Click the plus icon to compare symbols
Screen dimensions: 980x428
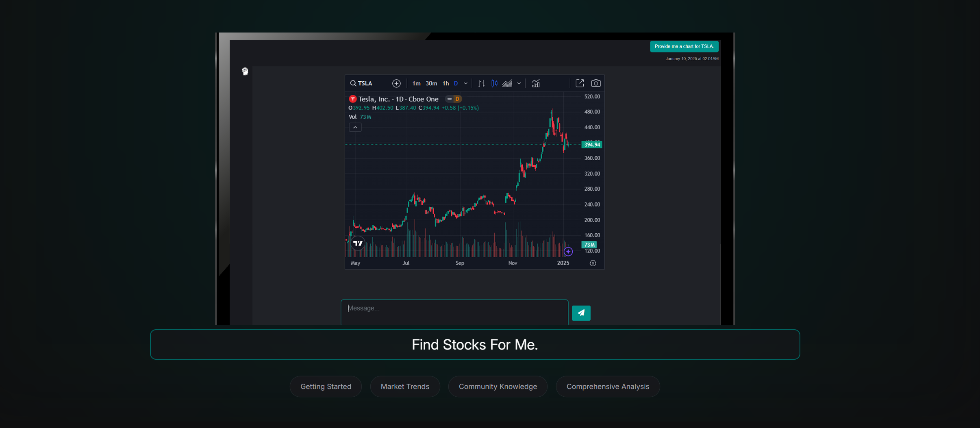(396, 83)
